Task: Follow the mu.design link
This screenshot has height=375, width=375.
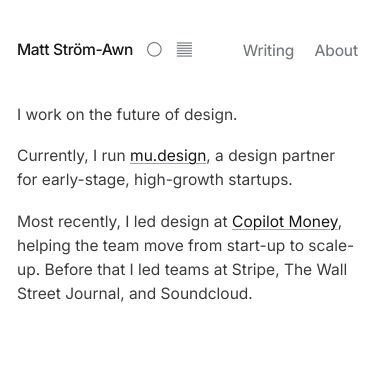Action: pos(168,156)
